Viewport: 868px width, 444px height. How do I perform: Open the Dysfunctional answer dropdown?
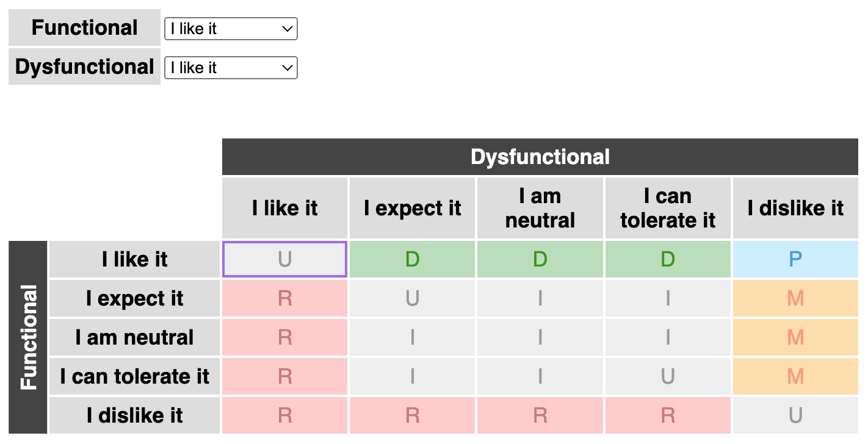point(231,68)
